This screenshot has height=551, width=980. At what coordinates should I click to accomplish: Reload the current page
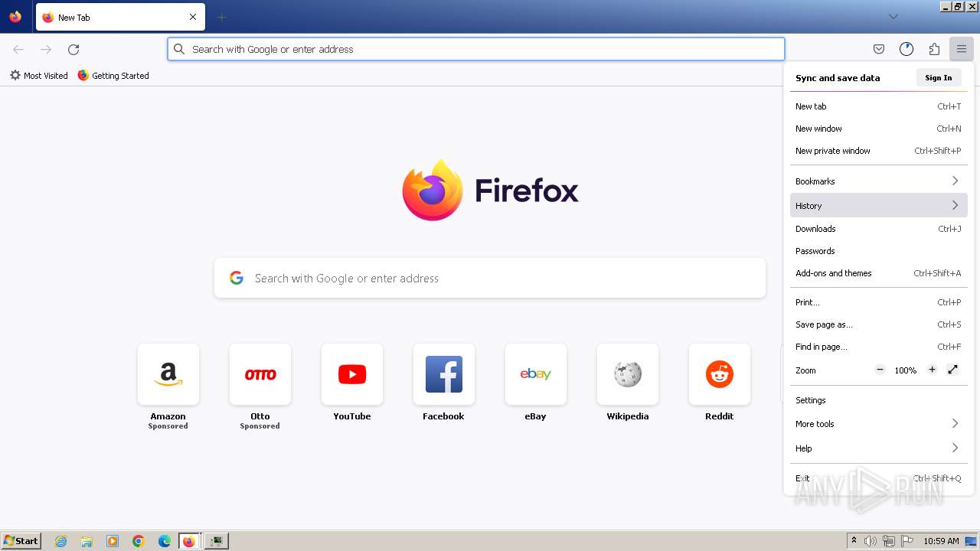(x=73, y=49)
